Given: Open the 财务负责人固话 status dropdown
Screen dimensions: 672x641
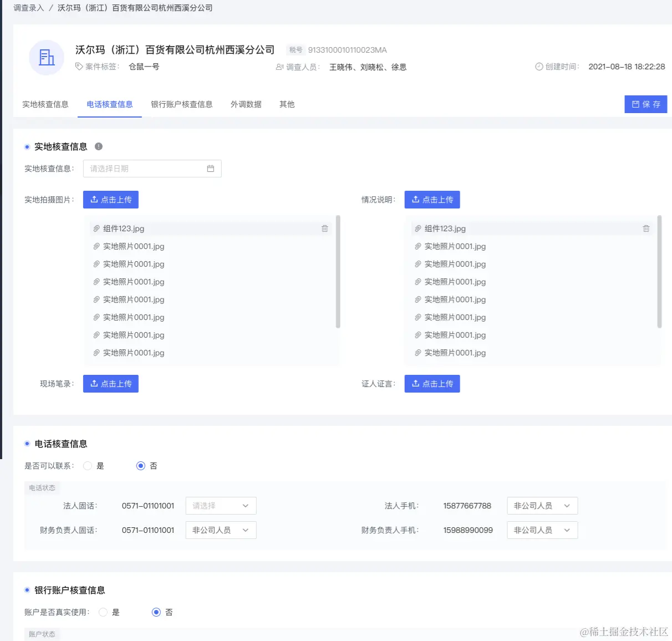Looking at the screenshot, I should 221,530.
